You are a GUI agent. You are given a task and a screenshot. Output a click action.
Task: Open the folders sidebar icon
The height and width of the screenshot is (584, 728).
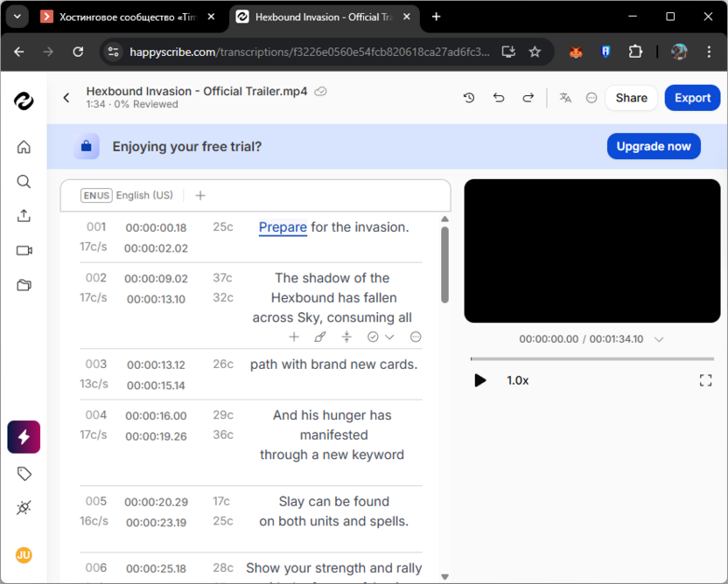[x=24, y=285]
